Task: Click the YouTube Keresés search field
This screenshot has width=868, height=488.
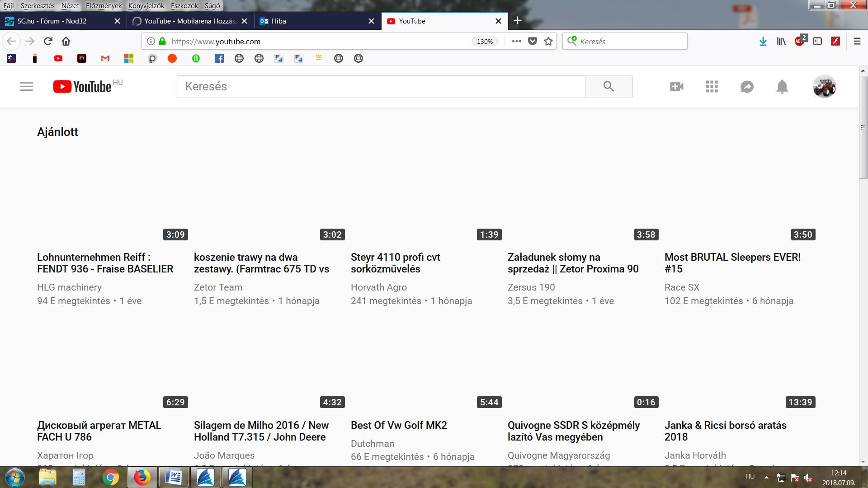Action: pos(381,86)
